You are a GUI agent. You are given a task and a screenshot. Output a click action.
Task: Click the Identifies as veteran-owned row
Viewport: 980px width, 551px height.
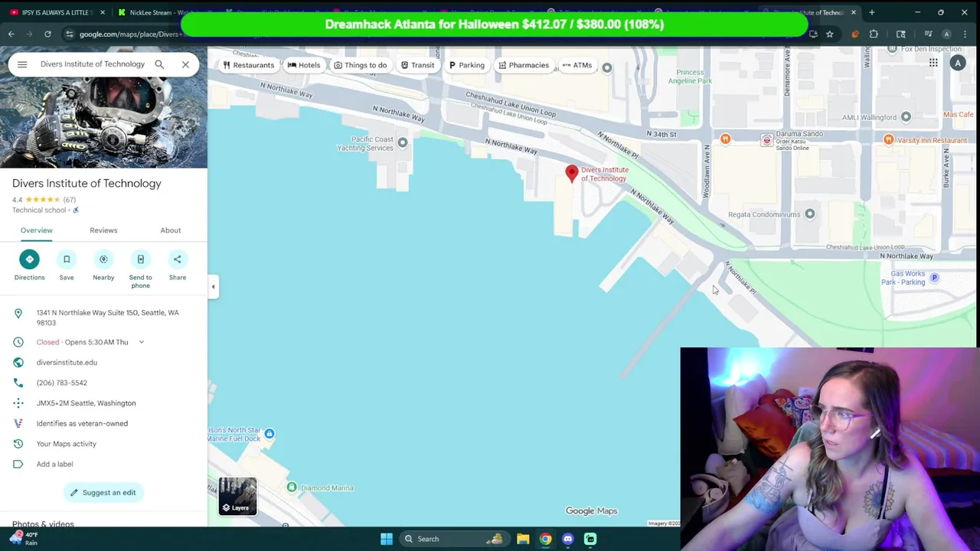(82, 423)
